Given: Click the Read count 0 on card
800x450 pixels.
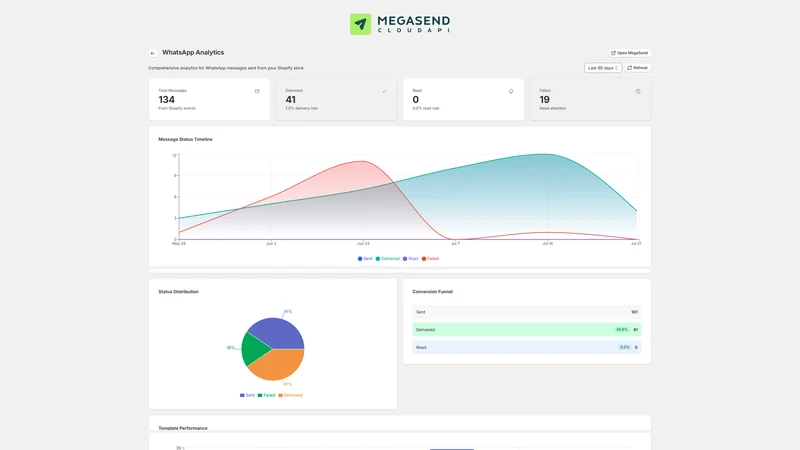Looking at the screenshot, I should pos(415,99).
